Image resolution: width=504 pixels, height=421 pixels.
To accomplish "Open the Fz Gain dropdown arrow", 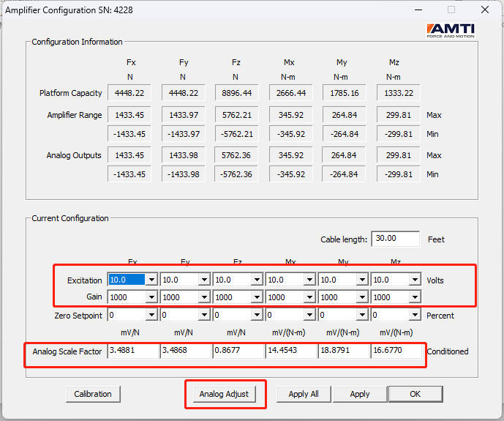I will tap(257, 297).
